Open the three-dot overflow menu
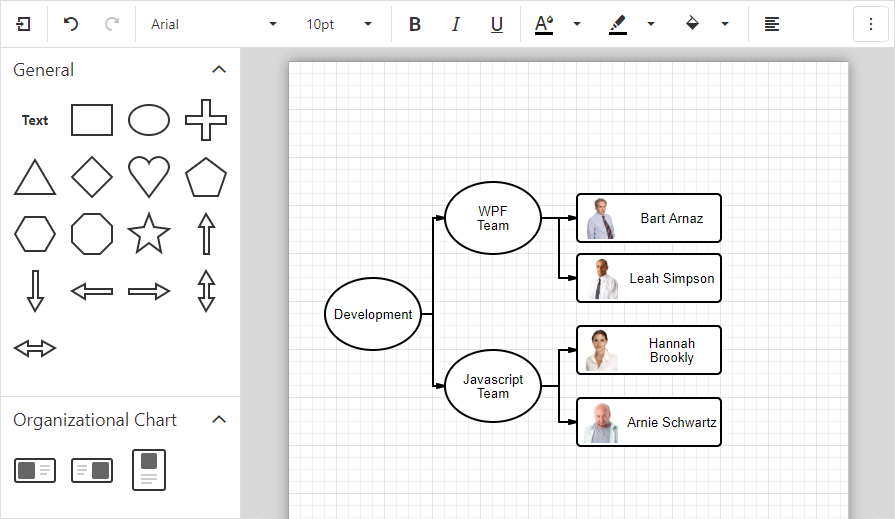The height and width of the screenshot is (519, 895). click(x=870, y=24)
